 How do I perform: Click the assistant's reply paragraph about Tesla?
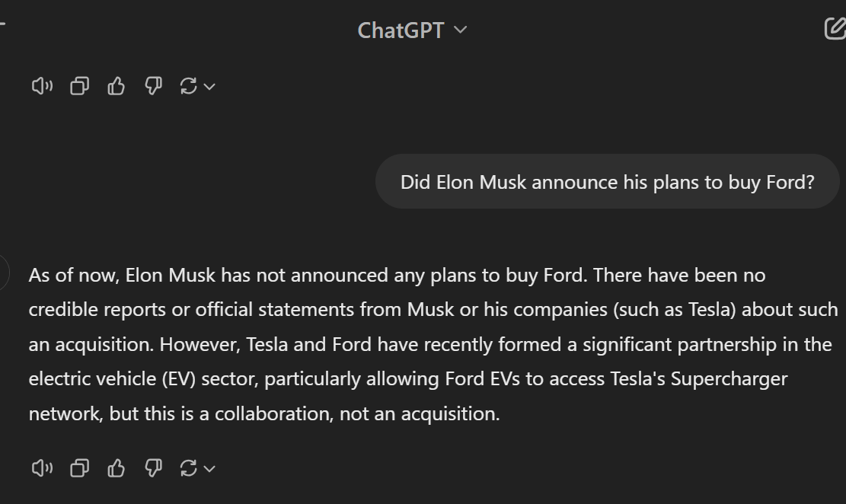click(433, 344)
